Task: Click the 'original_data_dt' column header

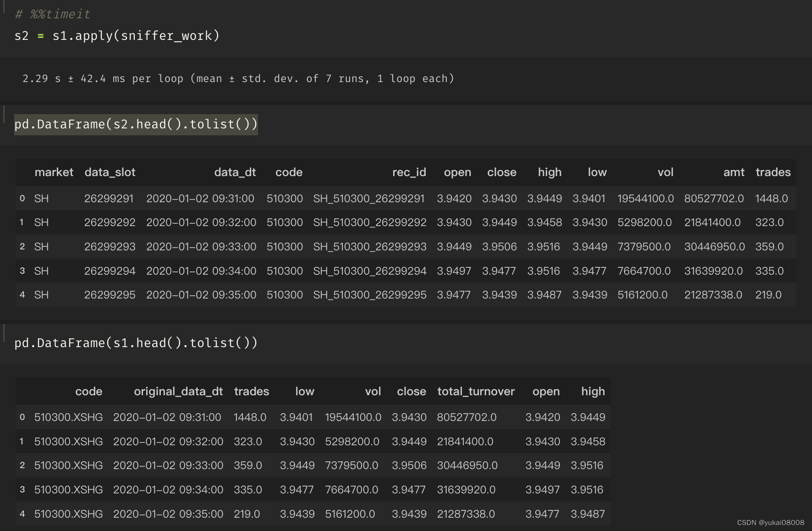Action: (178, 392)
